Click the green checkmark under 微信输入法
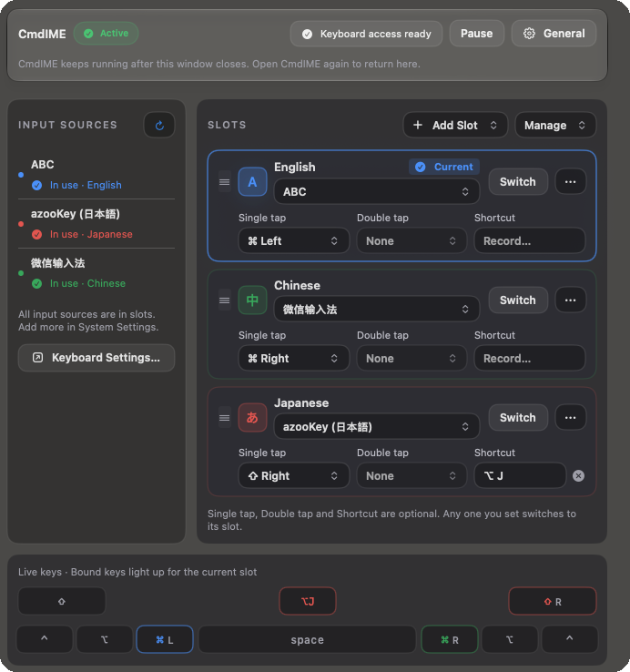630x672 pixels. pos(36,283)
